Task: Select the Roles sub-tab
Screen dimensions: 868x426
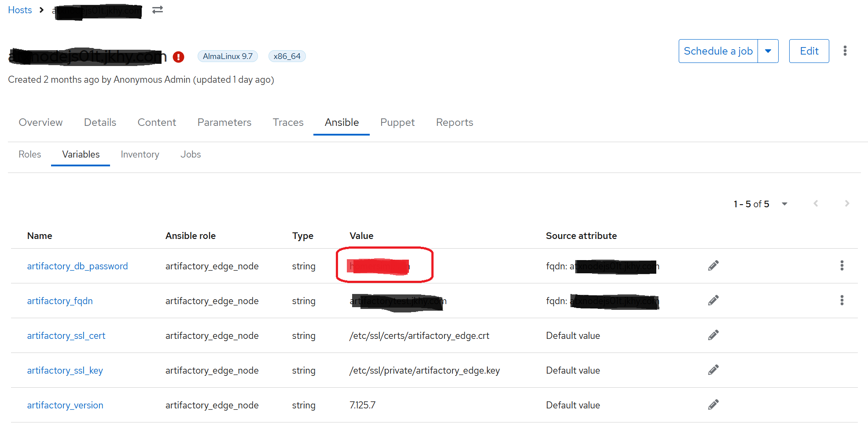Action: pos(29,154)
